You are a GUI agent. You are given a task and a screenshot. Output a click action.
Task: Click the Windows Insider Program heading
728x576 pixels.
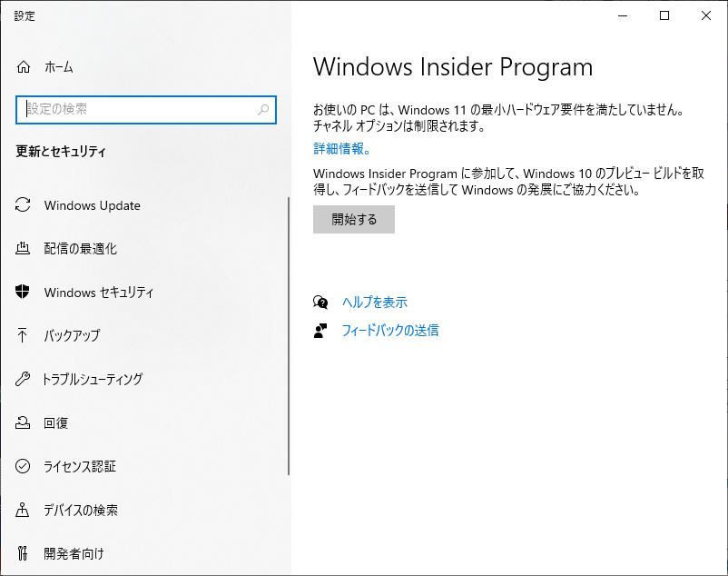point(453,67)
